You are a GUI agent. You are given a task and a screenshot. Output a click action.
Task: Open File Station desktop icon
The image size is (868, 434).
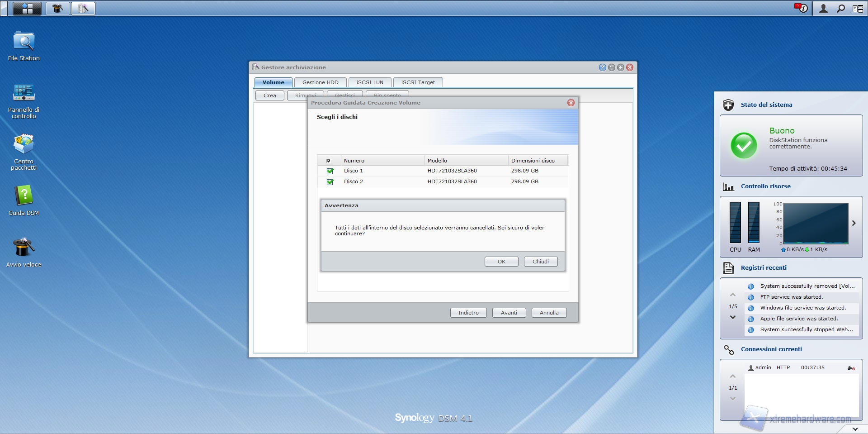pos(24,42)
